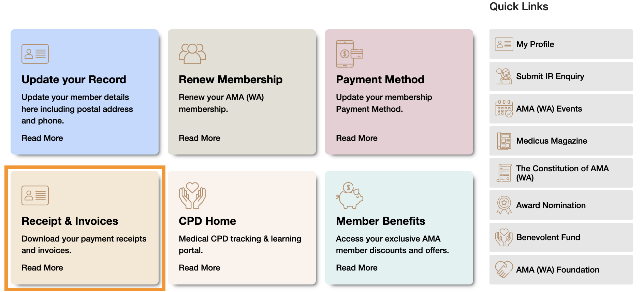Screen dimensions: 644x292
Task: Click the calendar icon beside AMA (WA) Events
Action: point(504,108)
